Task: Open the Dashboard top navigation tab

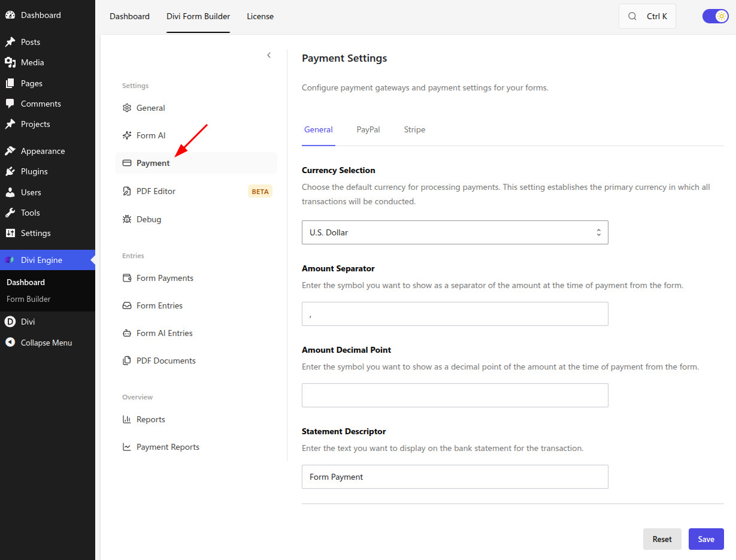Action: tap(129, 16)
